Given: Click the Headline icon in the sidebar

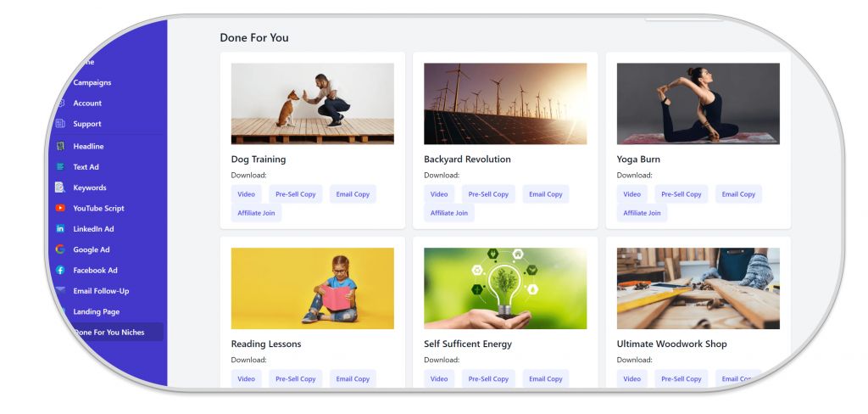Looking at the screenshot, I should 60,147.
